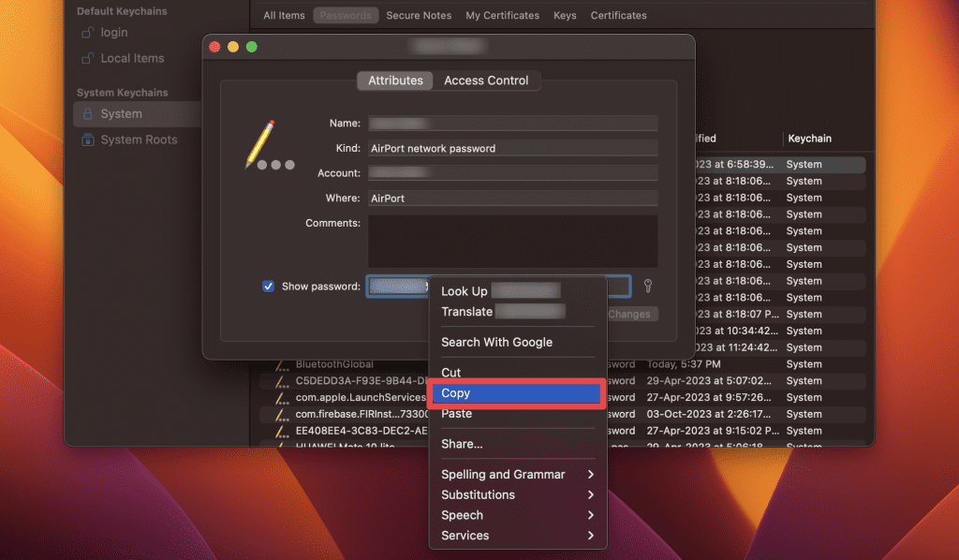Expand Speech submenu
This screenshot has height=560, width=959.
pos(517,515)
